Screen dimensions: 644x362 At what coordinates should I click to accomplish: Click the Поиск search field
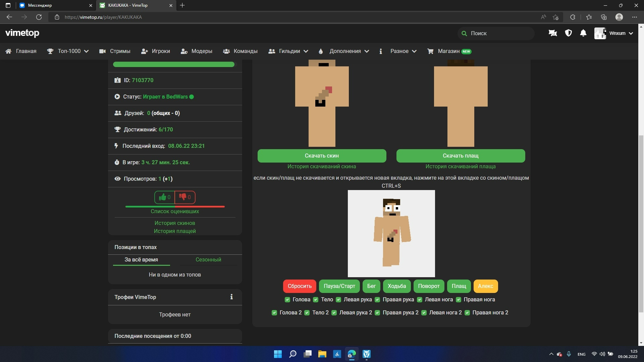click(x=496, y=33)
